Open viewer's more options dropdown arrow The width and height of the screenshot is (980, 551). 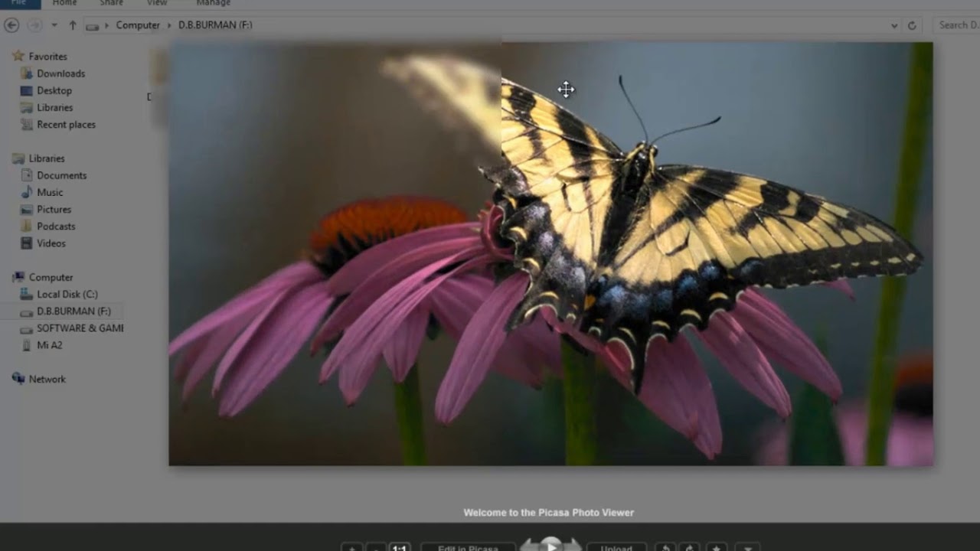(747, 548)
